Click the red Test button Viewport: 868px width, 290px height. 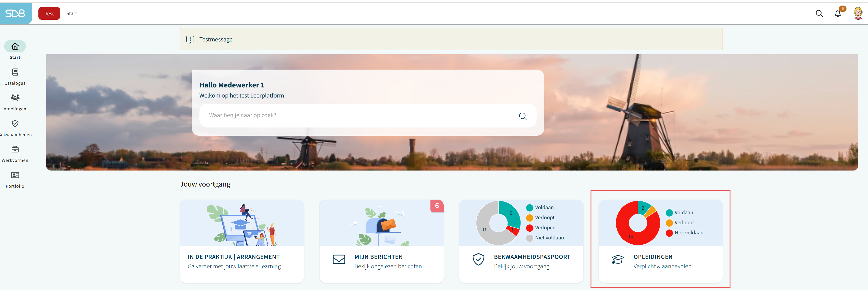click(49, 14)
